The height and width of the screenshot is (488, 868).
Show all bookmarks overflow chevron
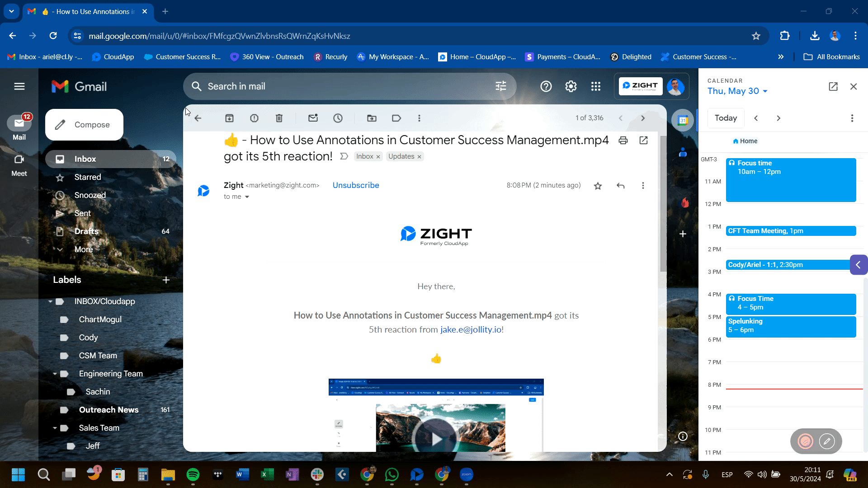[781, 57]
